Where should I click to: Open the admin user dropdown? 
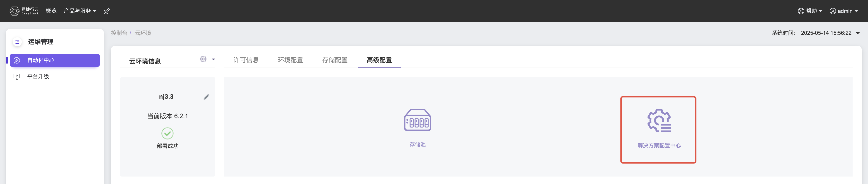point(843,11)
